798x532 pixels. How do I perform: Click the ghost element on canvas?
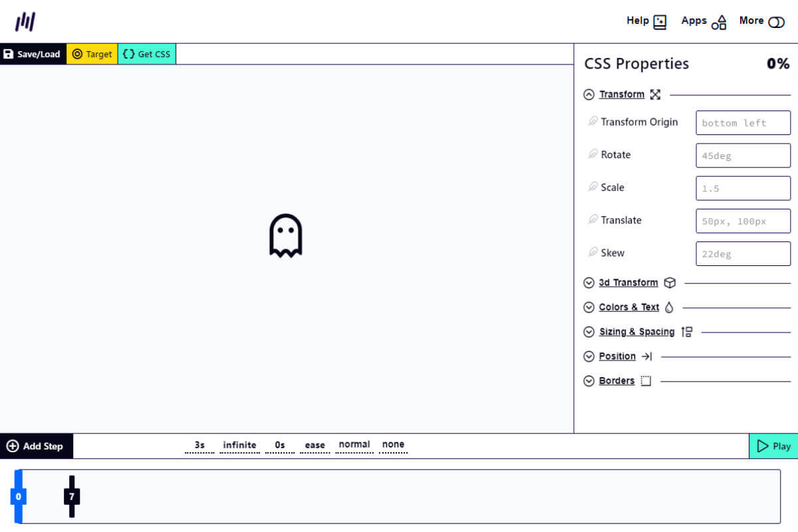(x=285, y=235)
